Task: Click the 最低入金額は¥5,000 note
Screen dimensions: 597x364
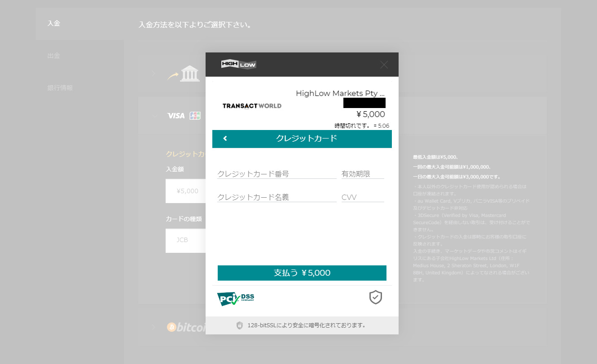Action: point(435,157)
